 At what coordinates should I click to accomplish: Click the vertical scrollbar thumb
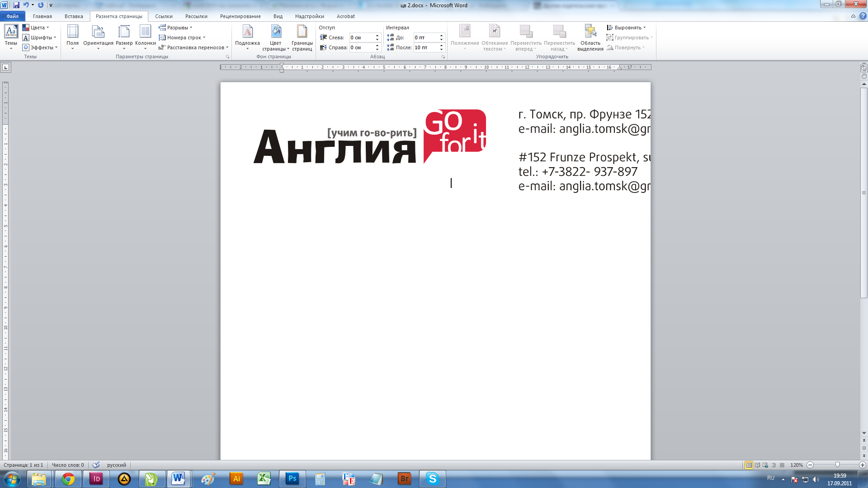coord(864,193)
